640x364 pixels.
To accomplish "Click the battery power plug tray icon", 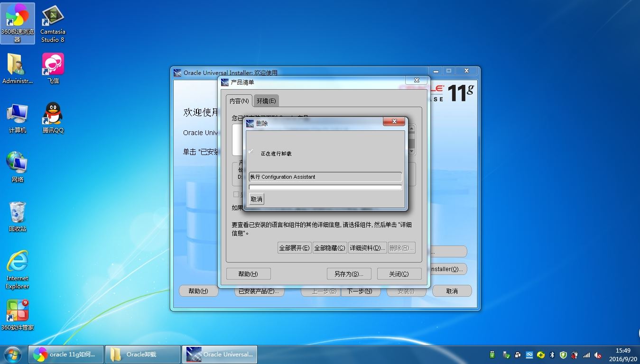I will click(x=575, y=355).
